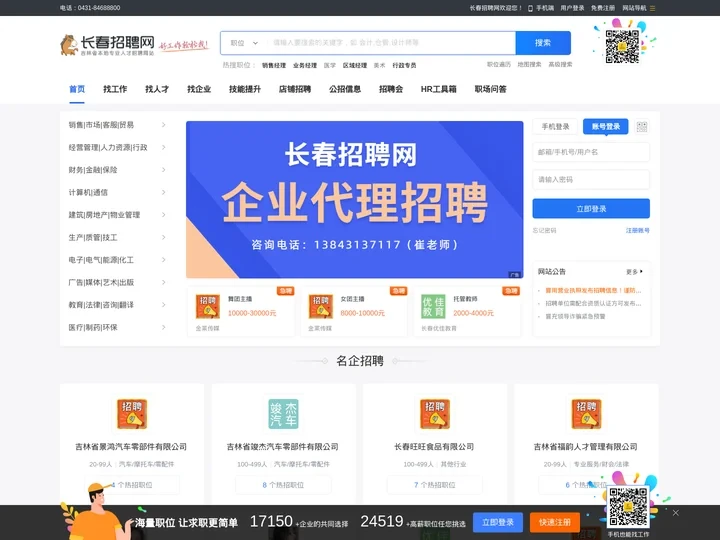
Task: Open 招聘会 navigation item
Action: tap(391, 89)
